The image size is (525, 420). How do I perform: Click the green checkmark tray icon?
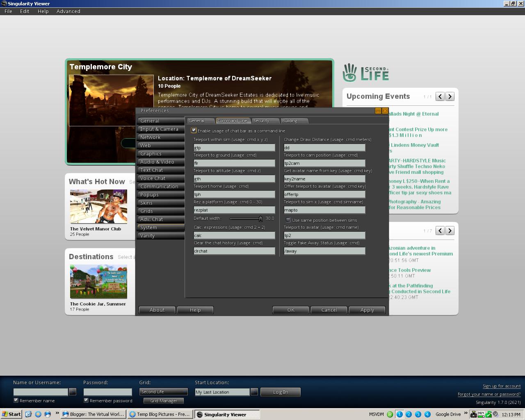[489, 414]
